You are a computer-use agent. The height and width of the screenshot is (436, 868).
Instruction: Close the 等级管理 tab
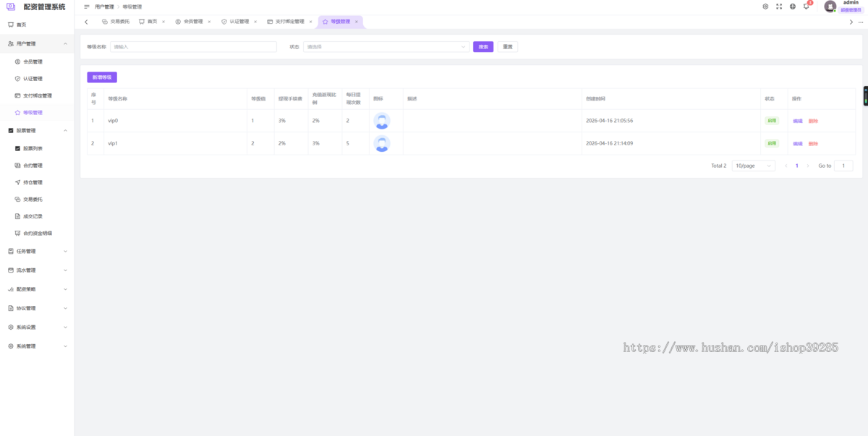coord(357,22)
